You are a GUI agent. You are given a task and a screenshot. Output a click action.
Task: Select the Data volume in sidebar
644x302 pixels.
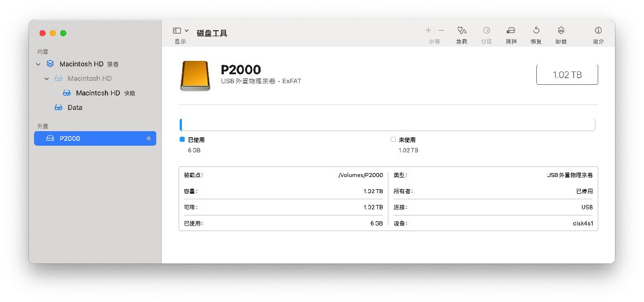95,108
